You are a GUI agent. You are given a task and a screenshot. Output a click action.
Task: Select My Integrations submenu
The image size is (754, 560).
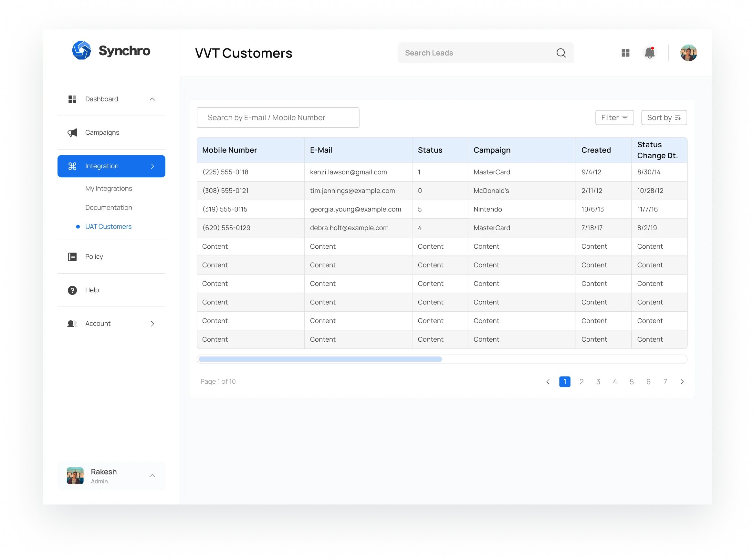(x=109, y=189)
